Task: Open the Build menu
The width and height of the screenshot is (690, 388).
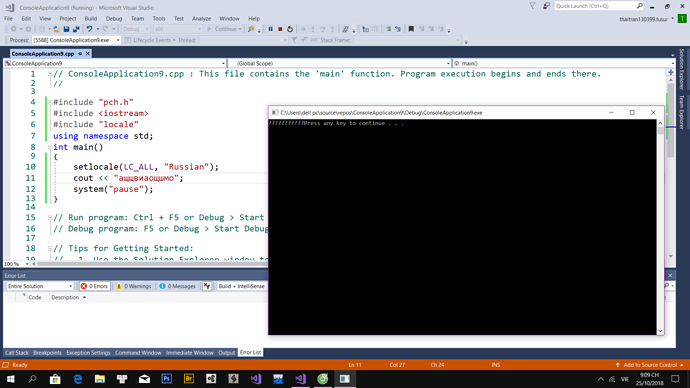Action: pyautogui.click(x=91, y=18)
